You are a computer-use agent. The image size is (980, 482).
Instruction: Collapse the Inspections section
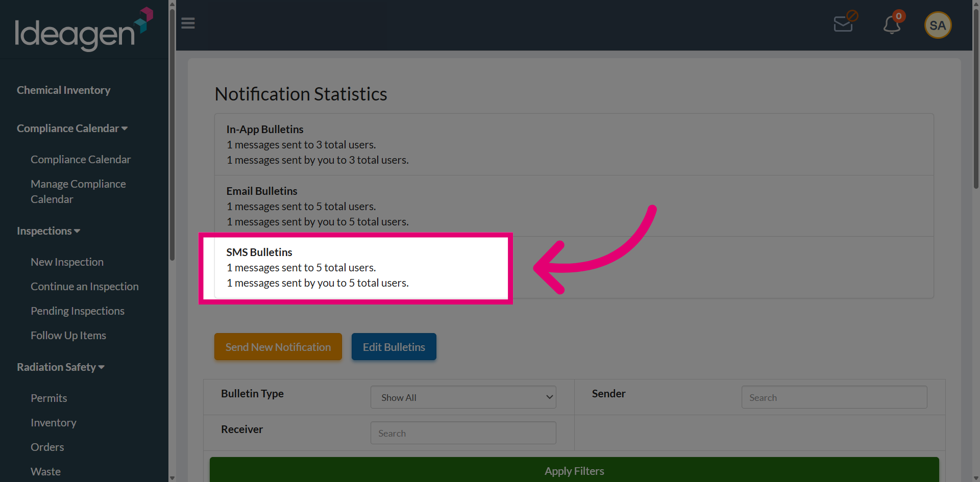pyautogui.click(x=48, y=231)
